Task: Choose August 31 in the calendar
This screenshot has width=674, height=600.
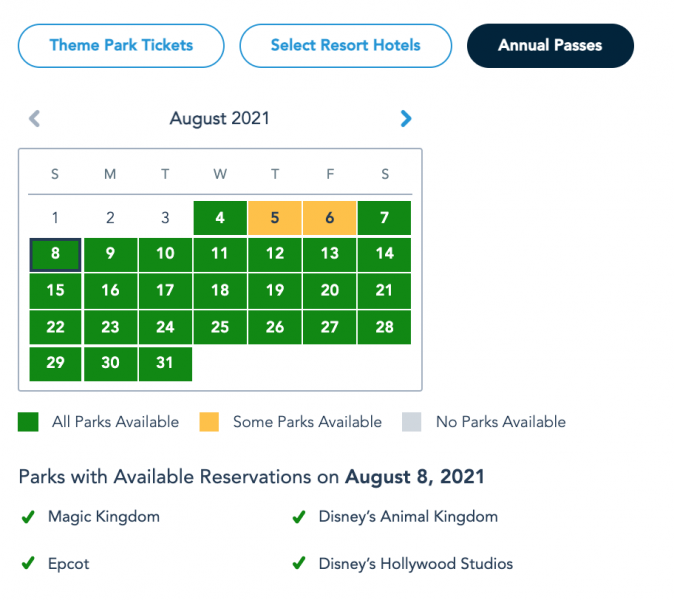Action: point(165,363)
